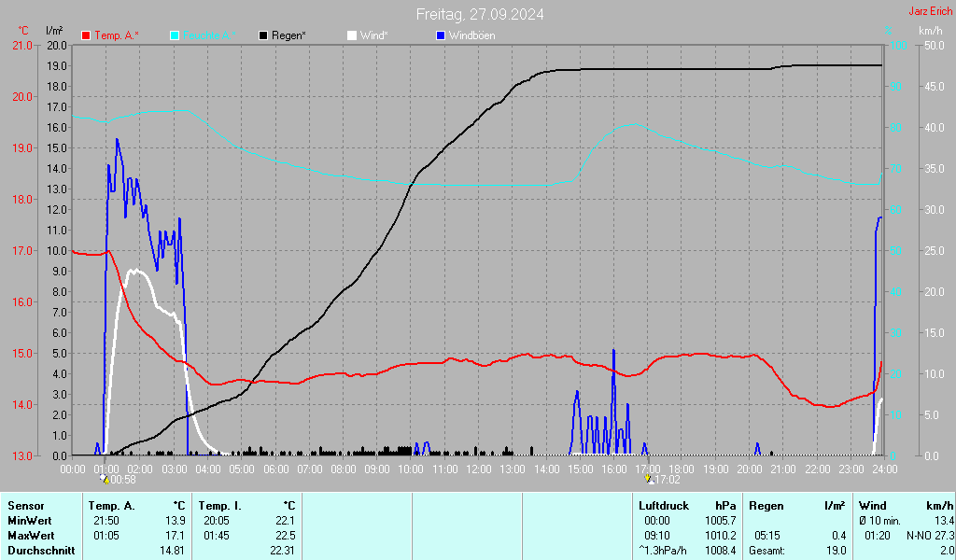
Task: Select the Wind* legend label
Action: [x=373, y=35]
